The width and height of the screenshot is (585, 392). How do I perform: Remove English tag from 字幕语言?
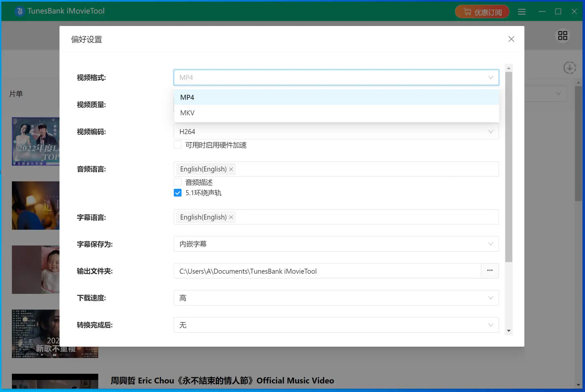[x=231, y=217]
